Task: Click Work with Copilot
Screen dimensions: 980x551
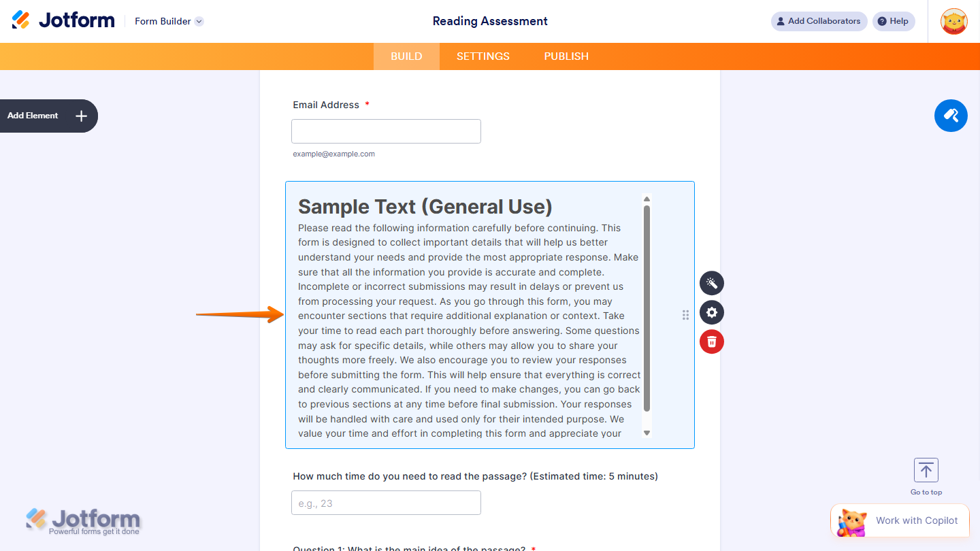Action: click(x=917, y=520)
